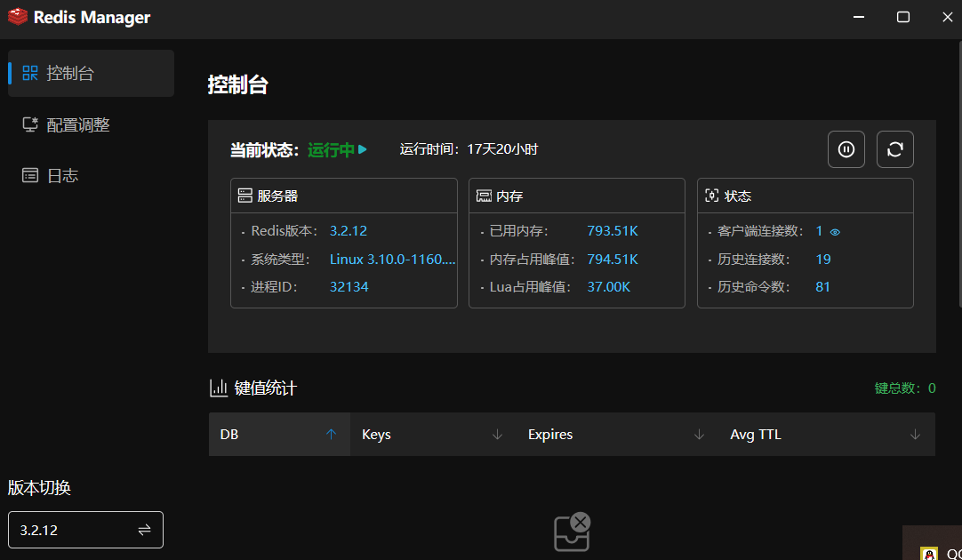The width and height of the screenshot is (962, 560).
Task: Click the empty-data inbox icon
Action: pyautogui.click(x=573, y=532)
